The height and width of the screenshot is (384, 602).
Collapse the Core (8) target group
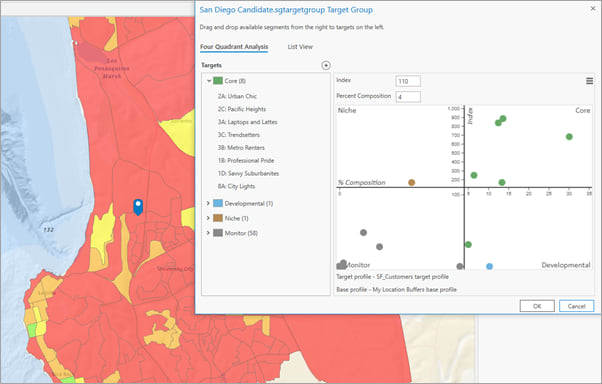(x=209, y=81)
